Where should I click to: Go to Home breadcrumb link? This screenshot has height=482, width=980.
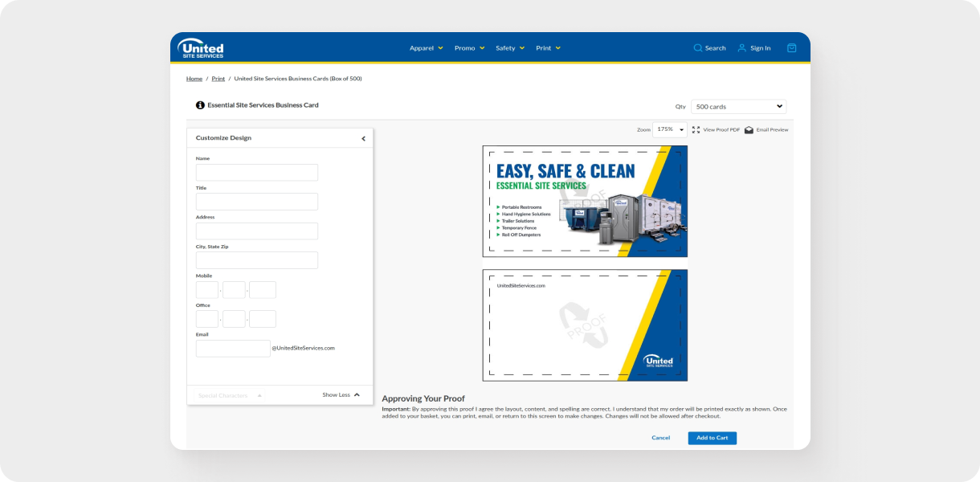194,79
